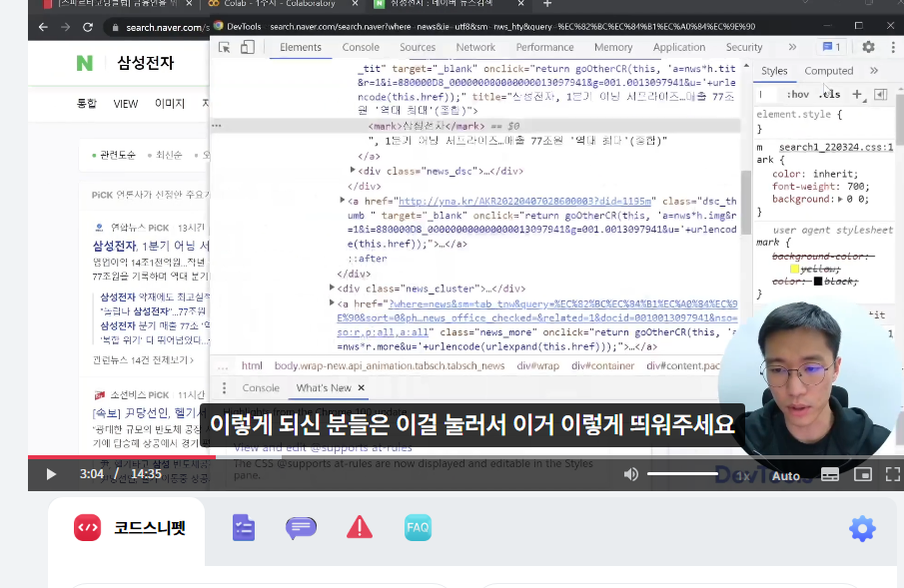
Task: Open the Memory tab
Action: (x=613, y=47)
